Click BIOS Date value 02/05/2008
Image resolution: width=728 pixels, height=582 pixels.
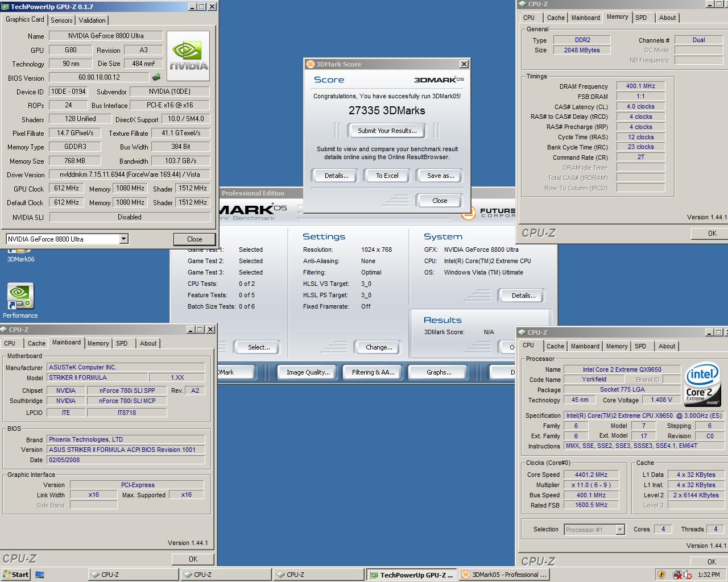(x=126, y=460)
